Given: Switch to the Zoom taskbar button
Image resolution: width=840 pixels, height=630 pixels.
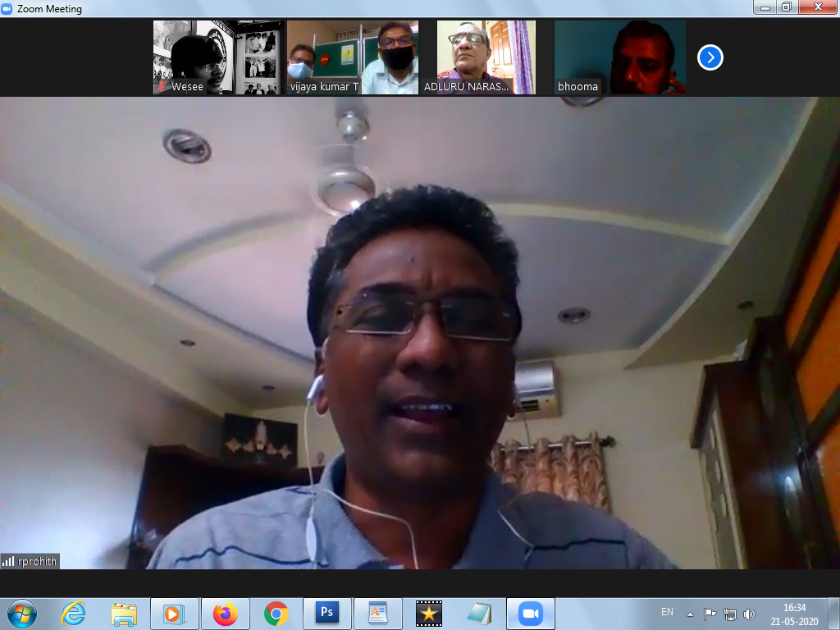Looking at the screenshot, I should (x=530, y=613).
